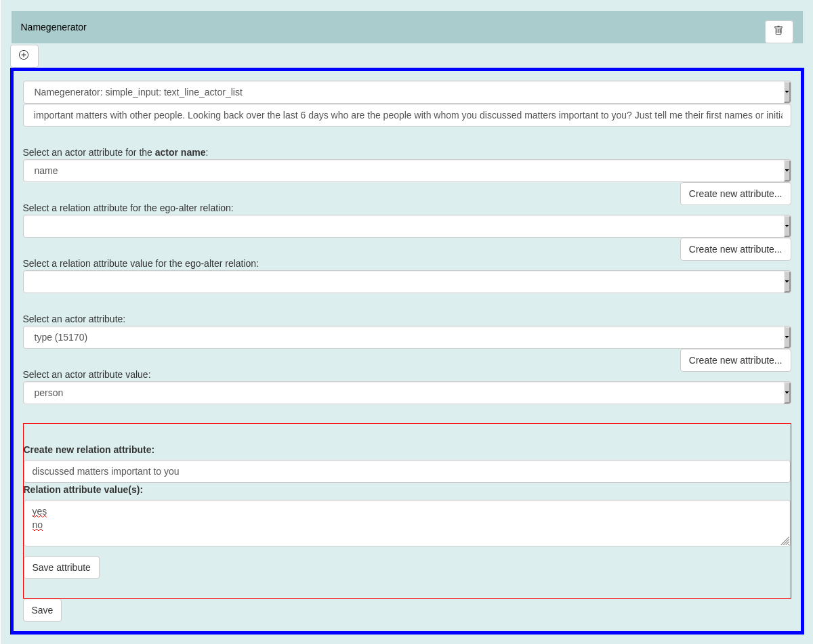The width and height of the screenshot is (813, 644).
Task: Click the textarea resize grip handle
Action: [785, 540]
